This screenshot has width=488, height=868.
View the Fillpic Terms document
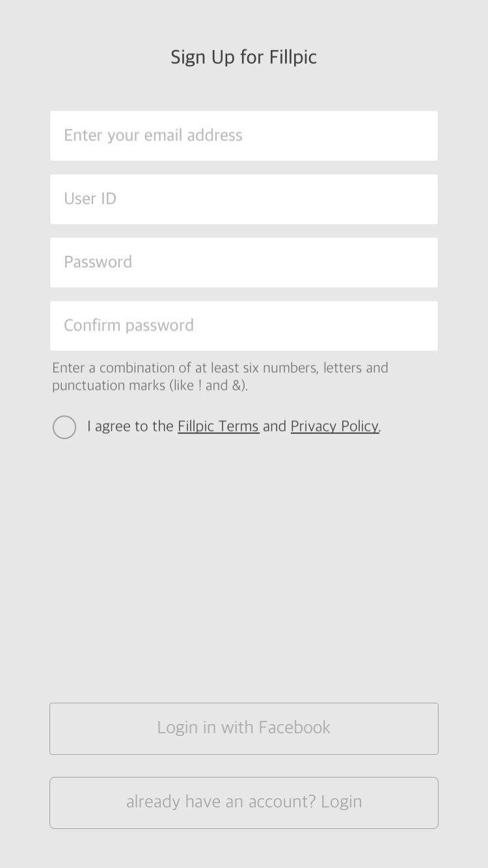218,426
